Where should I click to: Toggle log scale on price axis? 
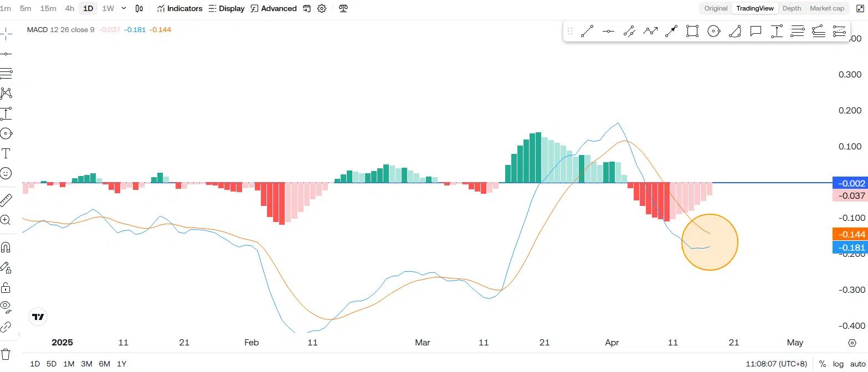point(838,364)
